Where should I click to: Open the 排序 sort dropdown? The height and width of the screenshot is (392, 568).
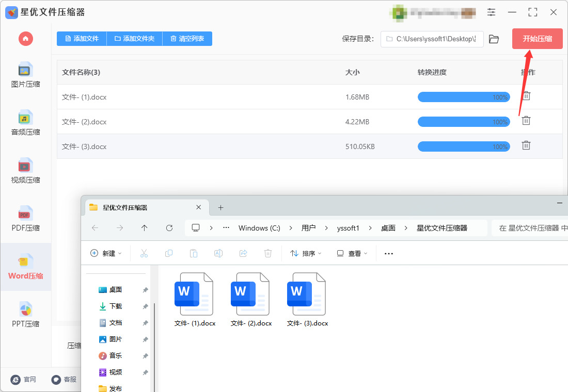pyautogui.click(x=306, y=253)
